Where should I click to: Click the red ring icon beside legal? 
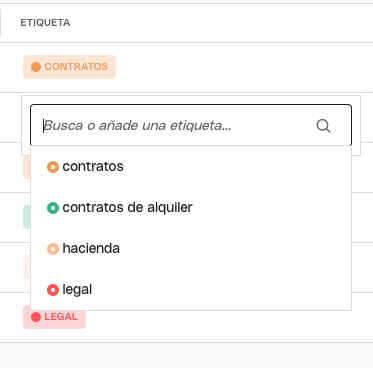coord(53,290)
